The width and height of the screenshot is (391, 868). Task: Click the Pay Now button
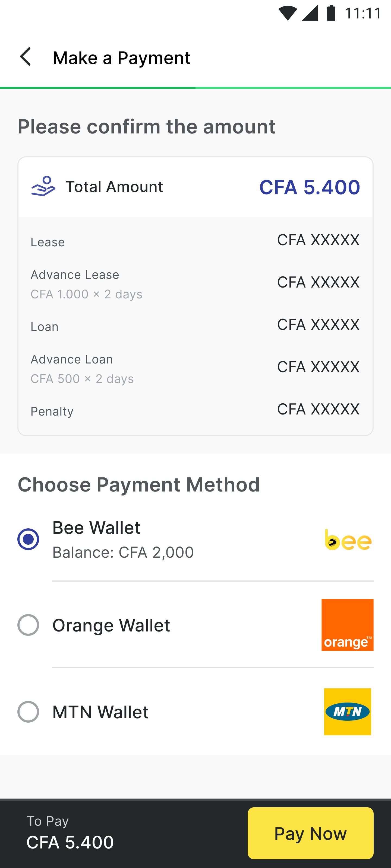[310, 833]
